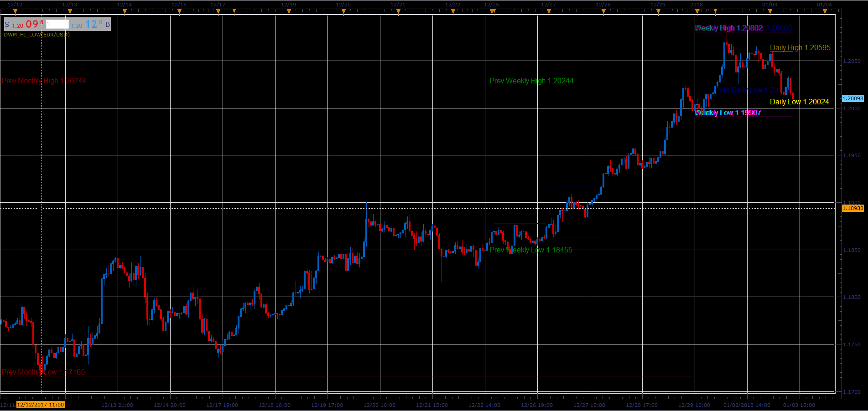868x411 pixels.
Task: Click the B buy button in trade panel
Action: coord(108,25)
